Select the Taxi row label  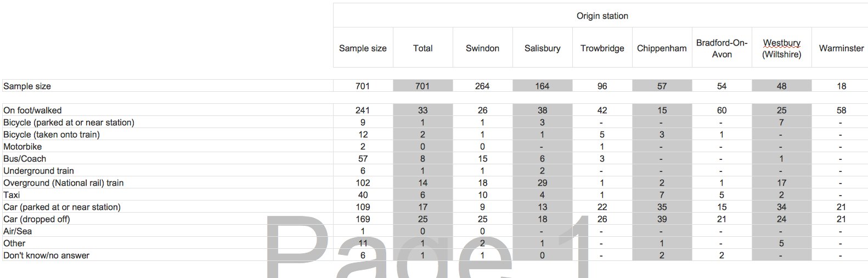pyautogui.click(x=12, y=195)
